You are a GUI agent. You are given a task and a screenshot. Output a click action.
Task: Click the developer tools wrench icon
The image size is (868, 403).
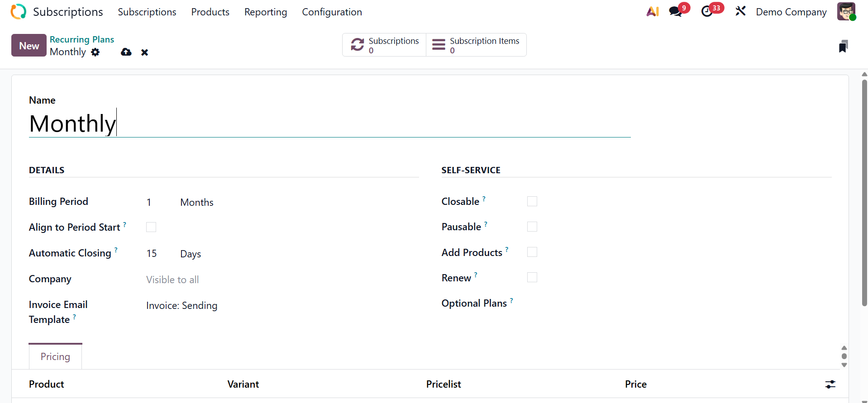[x=740, y=11]
